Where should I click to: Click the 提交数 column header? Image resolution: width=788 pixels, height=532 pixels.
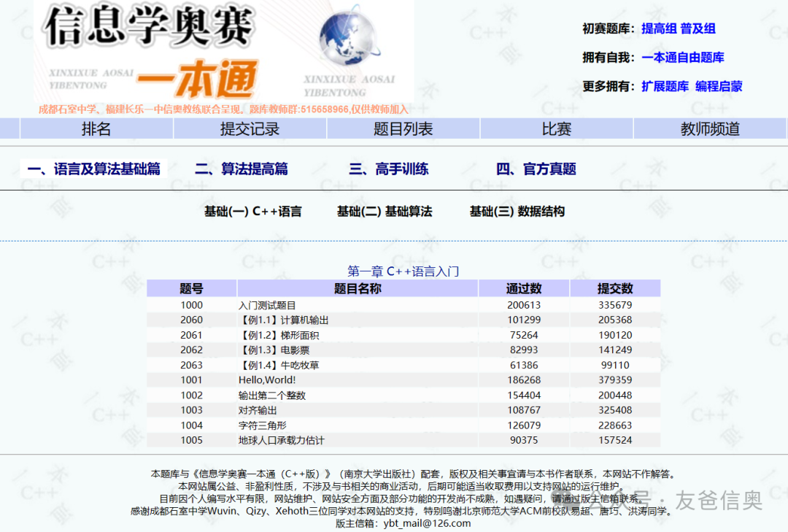tap(615, 289)
